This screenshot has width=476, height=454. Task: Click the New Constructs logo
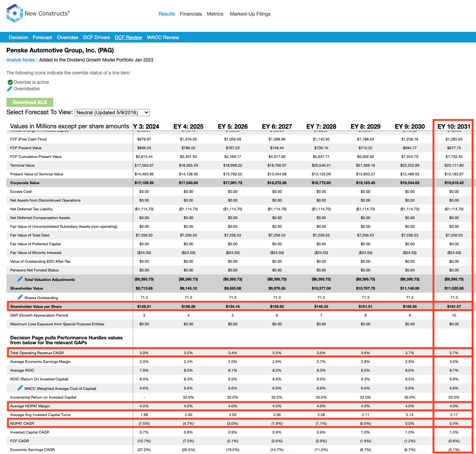[38, 13]
